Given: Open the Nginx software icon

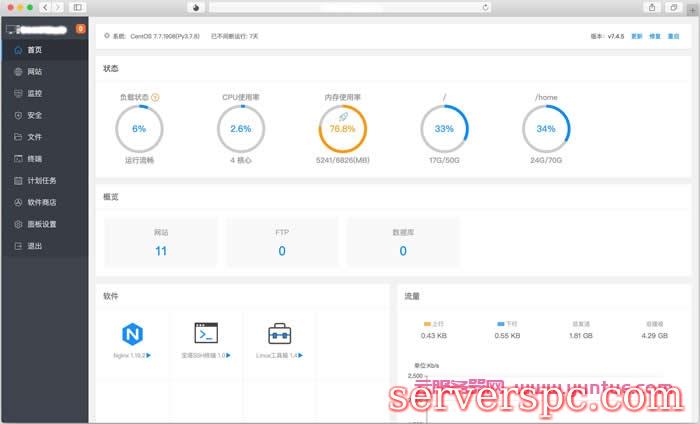Looking at the screenshot, I should [x=131, y=334].
